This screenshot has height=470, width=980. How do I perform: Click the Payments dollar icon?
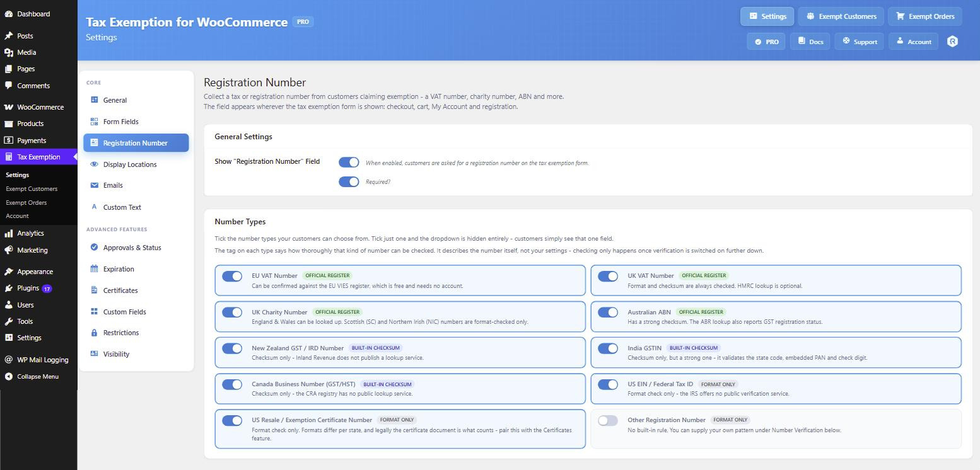pos(8,140)
